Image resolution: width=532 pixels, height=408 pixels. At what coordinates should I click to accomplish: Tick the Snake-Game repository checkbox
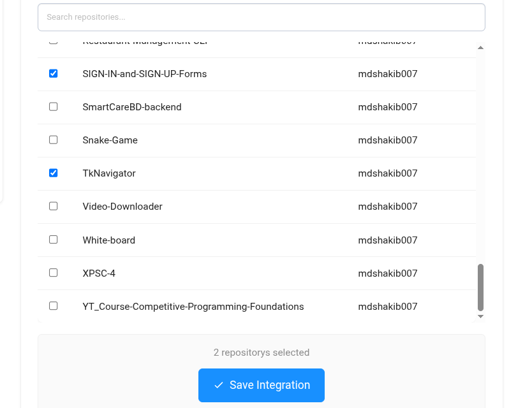[54, 140]
